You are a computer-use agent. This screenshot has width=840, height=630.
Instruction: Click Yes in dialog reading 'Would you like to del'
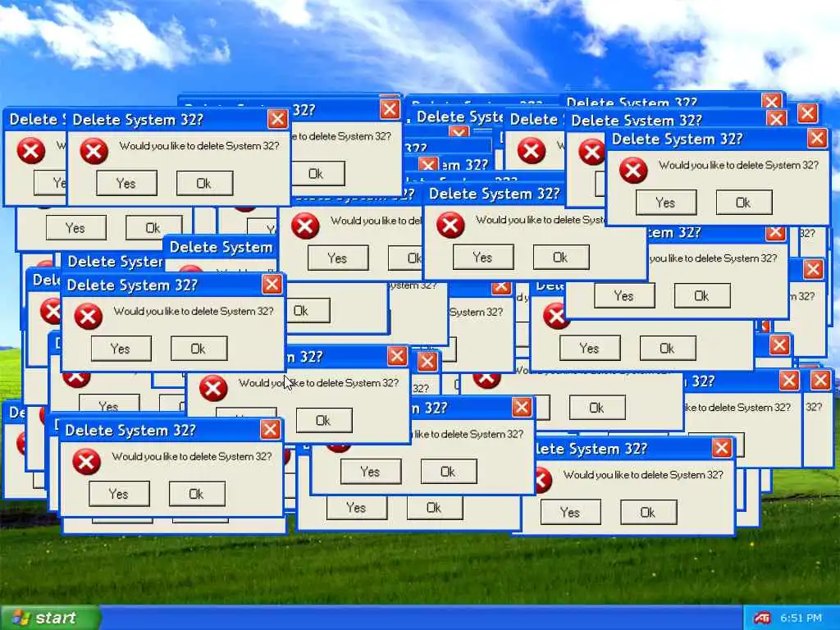(x=338, y=258)
